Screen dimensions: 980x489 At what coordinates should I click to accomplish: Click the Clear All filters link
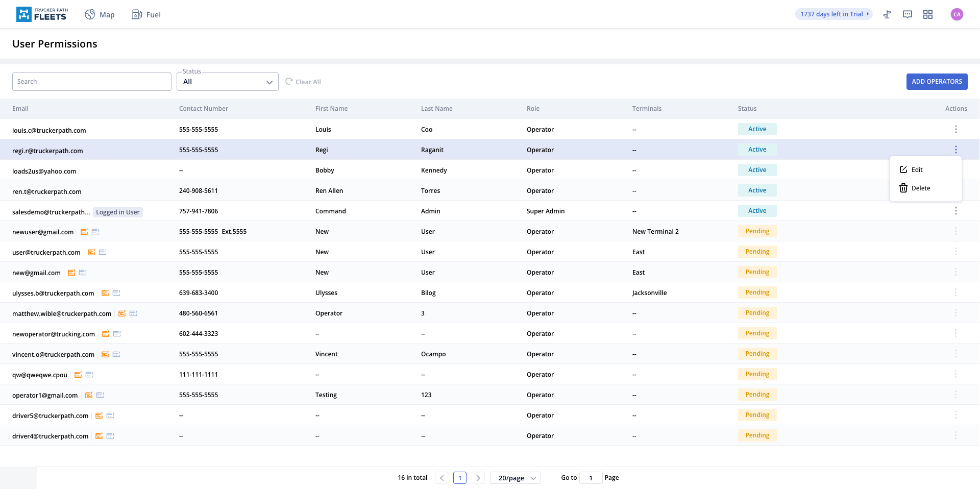coord(303,82)
